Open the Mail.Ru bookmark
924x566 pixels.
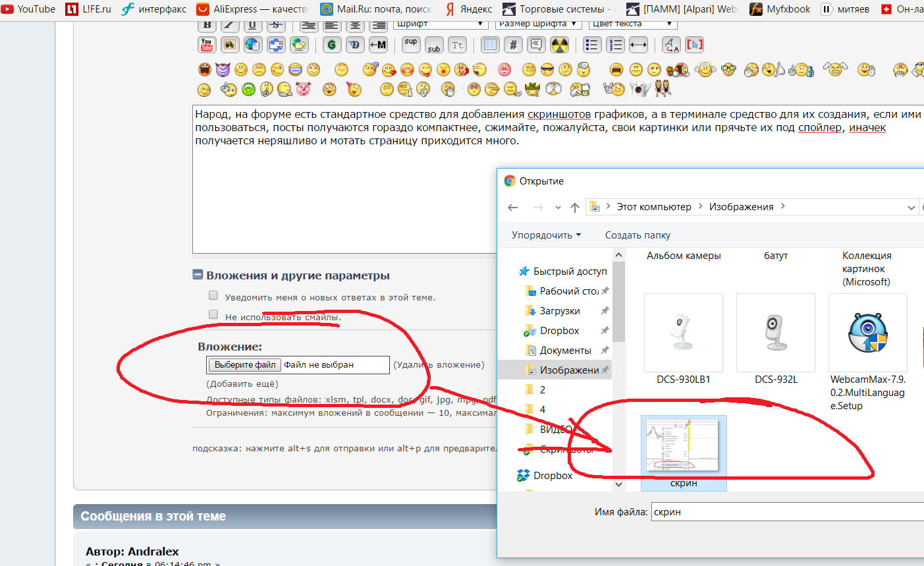click(x=376, y=9)
